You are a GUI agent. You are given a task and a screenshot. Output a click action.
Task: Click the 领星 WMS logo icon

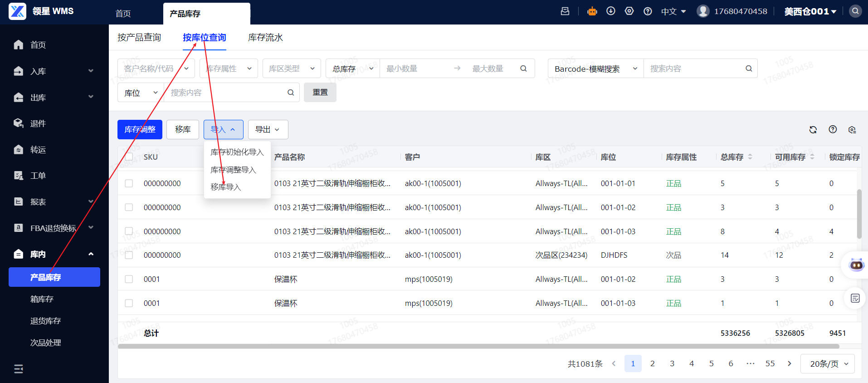pyautogui.click(x=18, y=11)
